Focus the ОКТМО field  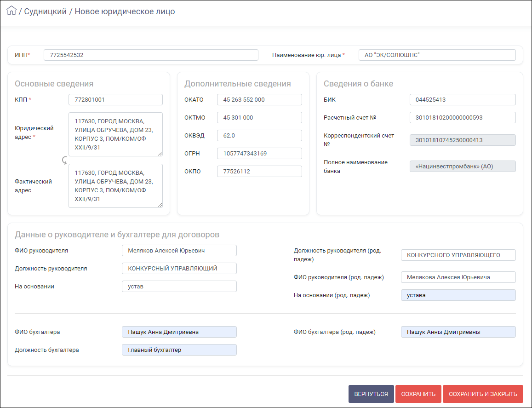[x=259, y=118]
